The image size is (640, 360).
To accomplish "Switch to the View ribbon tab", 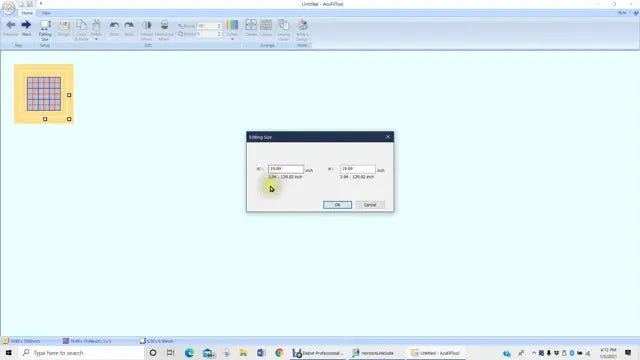I will [x=46, y=13].
